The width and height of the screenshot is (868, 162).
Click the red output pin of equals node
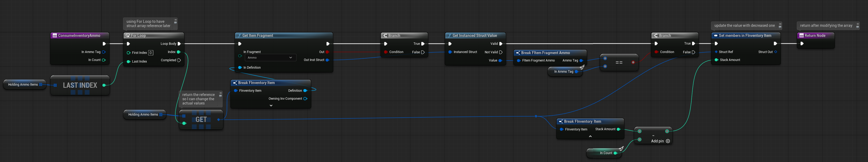point(633,62)
